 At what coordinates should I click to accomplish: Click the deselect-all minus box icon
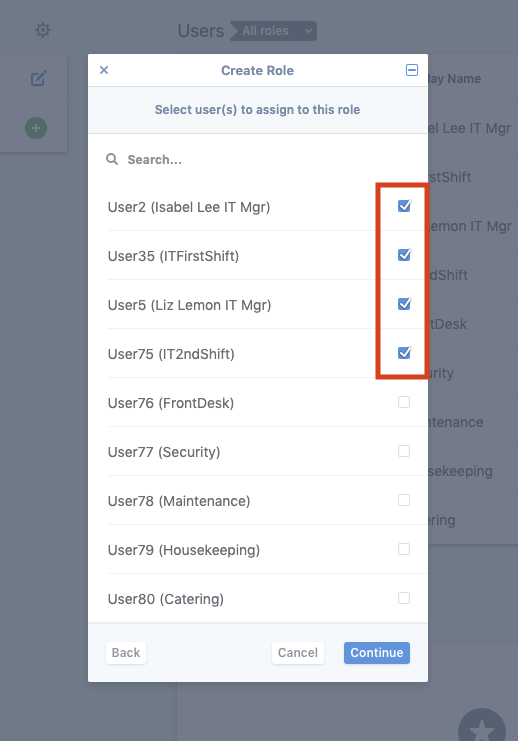(412, 70)
